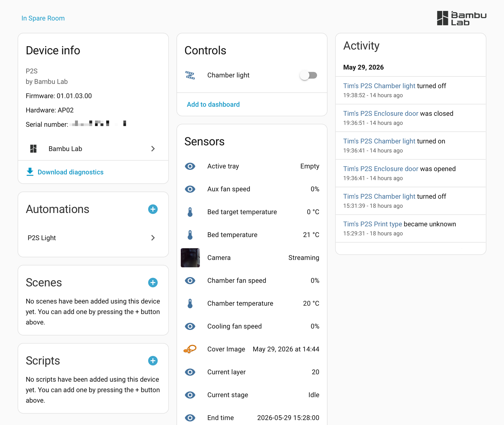Click the Bambu Lab integration icon in Device info
This screenshot has width=504, height=425.
33,149
